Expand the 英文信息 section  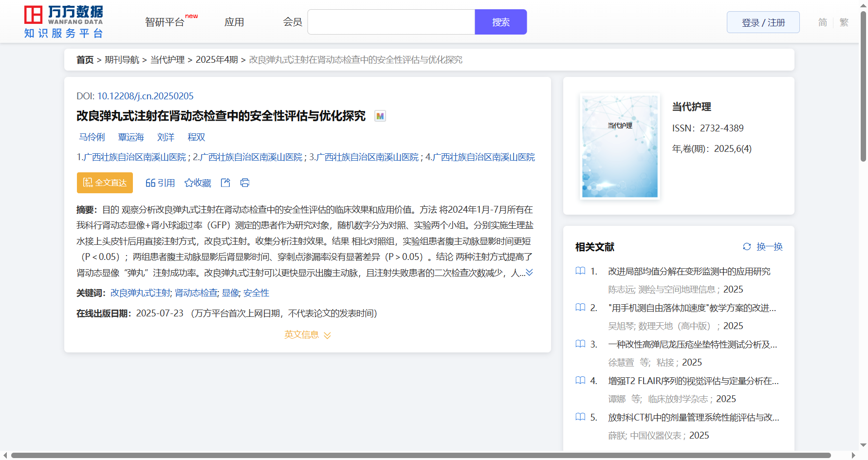click(307, 335)
